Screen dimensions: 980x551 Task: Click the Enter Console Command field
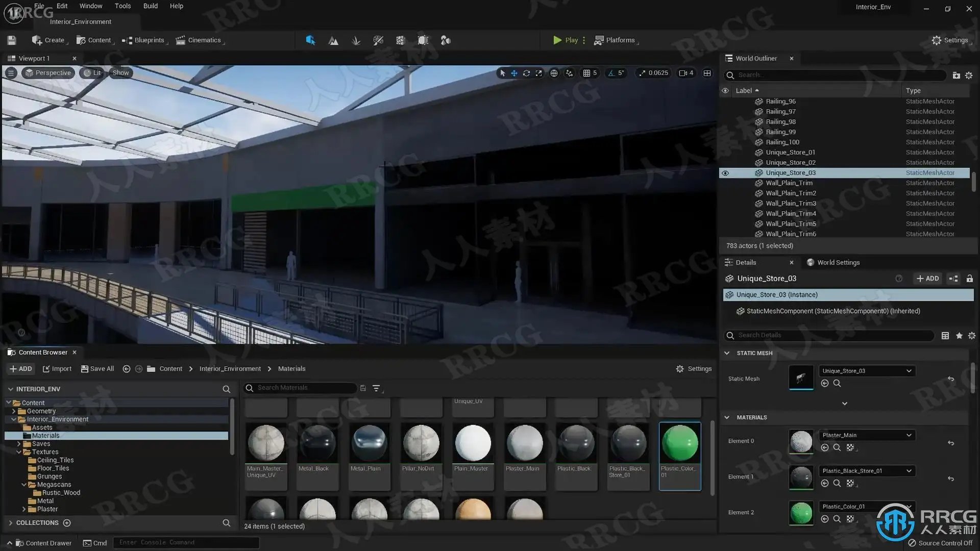[x=186, y=543]
